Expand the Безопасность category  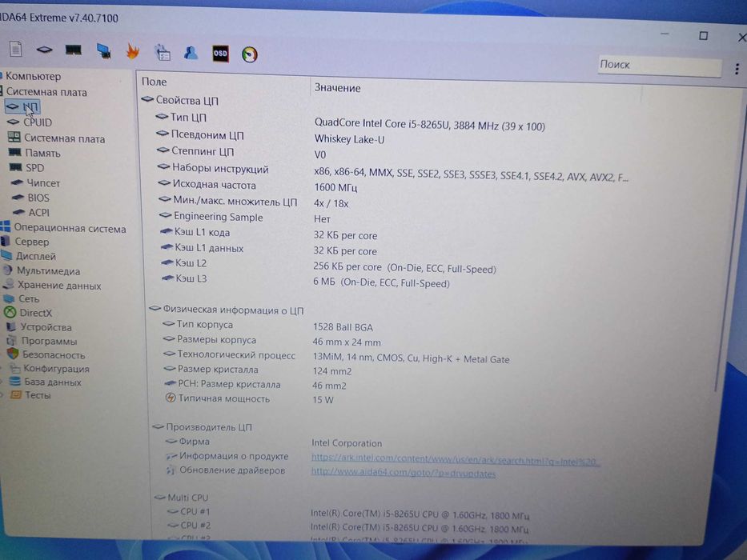click(x=54, y=354)
